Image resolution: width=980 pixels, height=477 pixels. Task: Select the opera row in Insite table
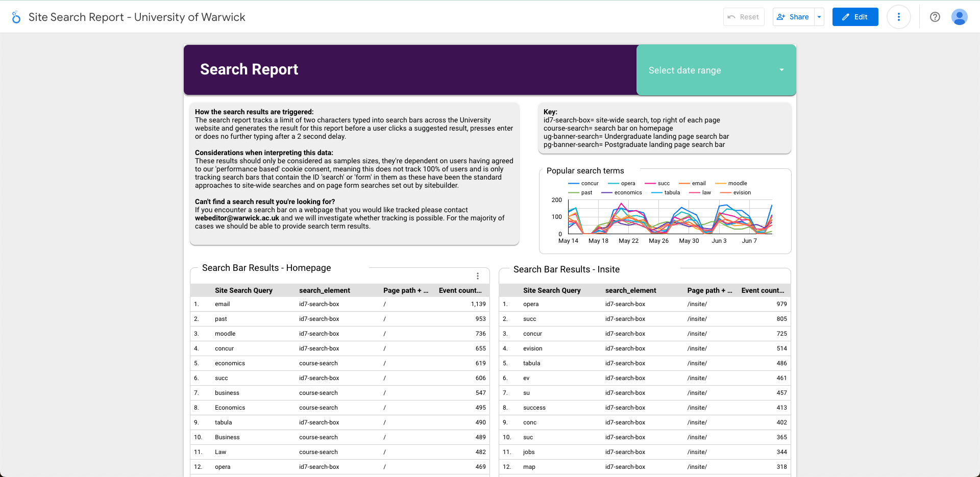tap(531, 304)
